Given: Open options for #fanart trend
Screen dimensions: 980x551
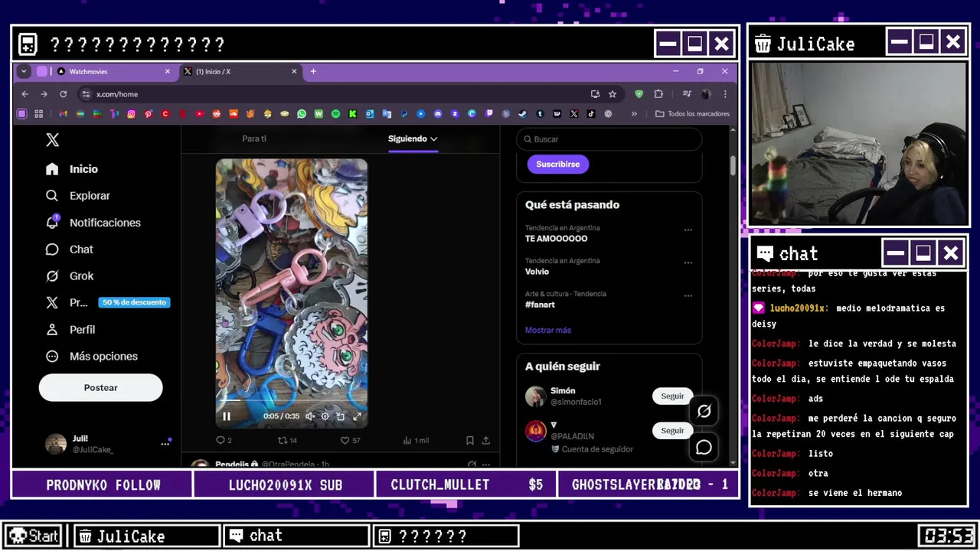Looking at the screenshot, I should point(688,295).
